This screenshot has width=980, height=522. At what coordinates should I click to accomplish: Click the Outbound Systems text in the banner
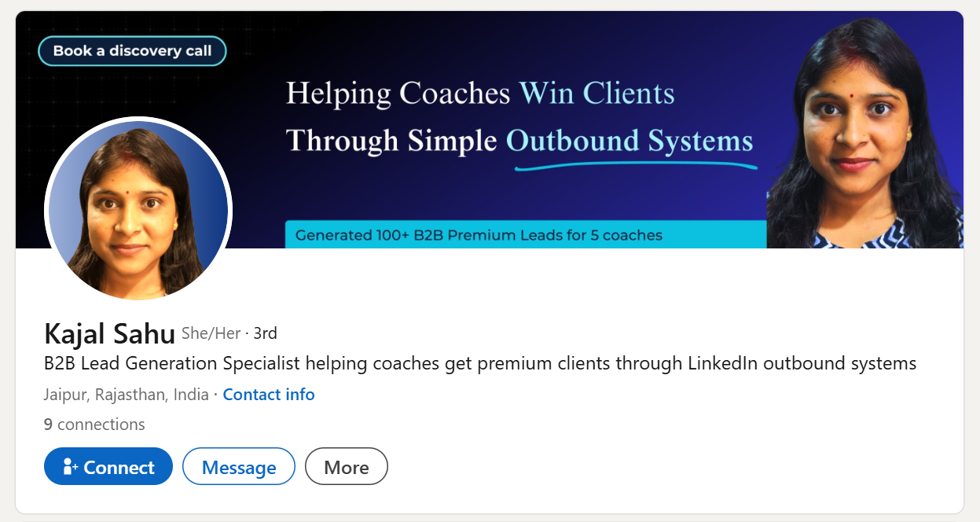pyautogui.click(x=629, y=141)
